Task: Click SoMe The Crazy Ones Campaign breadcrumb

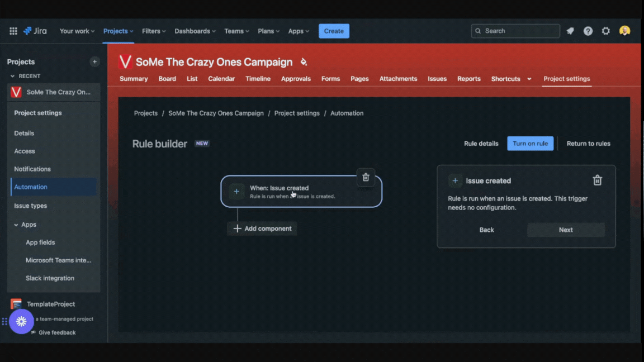Action: click(216, 113)
